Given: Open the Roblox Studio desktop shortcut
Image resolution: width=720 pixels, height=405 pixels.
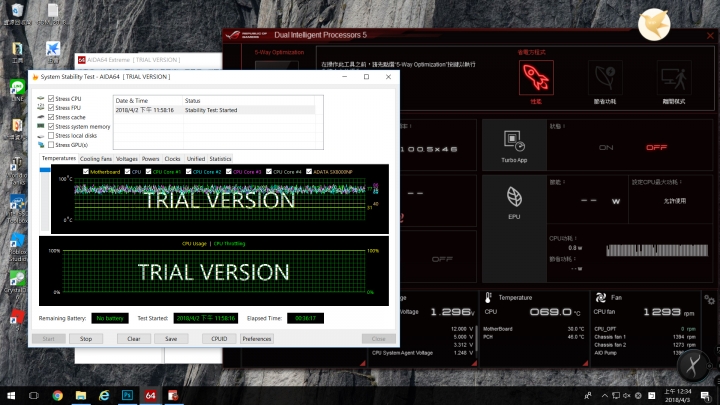Looking at the screenshot, I should click(17, 247).
